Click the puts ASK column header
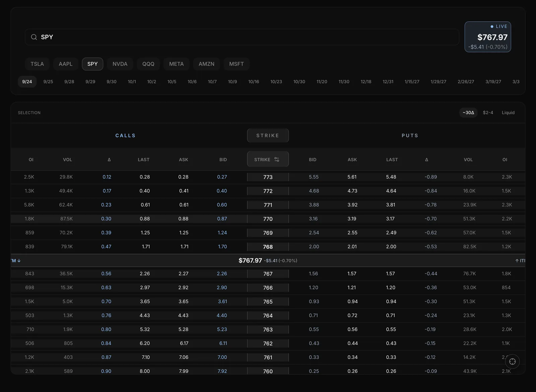Viewport: 536px width, 392px height. coord(352,160)
